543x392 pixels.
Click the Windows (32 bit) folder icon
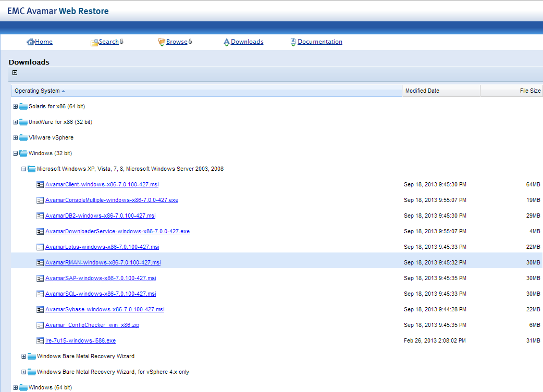(23, 153)
